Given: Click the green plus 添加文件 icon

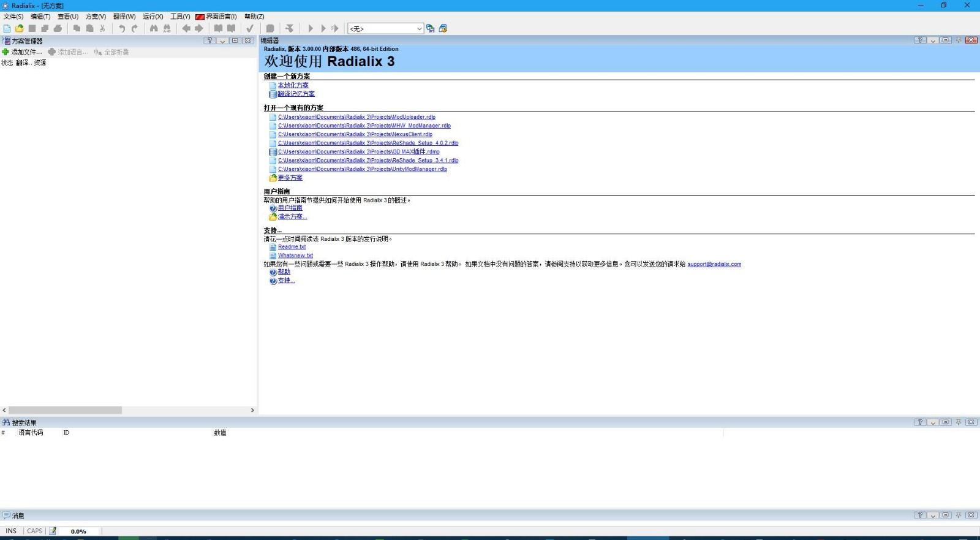Looking at the screenshot, I should (x=6, y=52).
